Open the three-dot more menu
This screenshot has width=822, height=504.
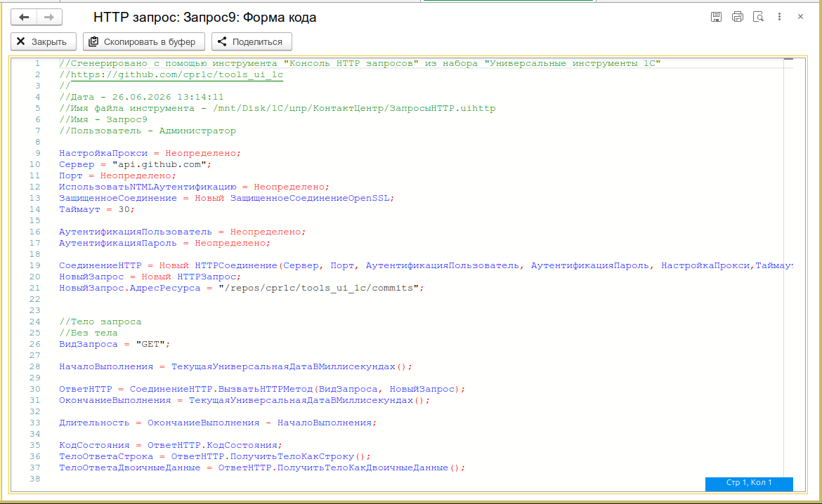coord(780,17)
